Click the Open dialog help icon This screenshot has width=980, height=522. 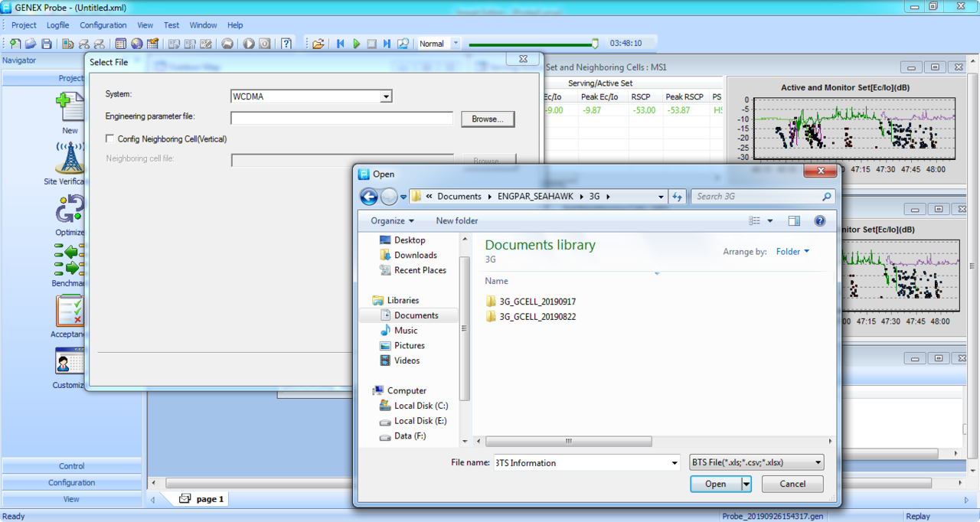(820, 220)
